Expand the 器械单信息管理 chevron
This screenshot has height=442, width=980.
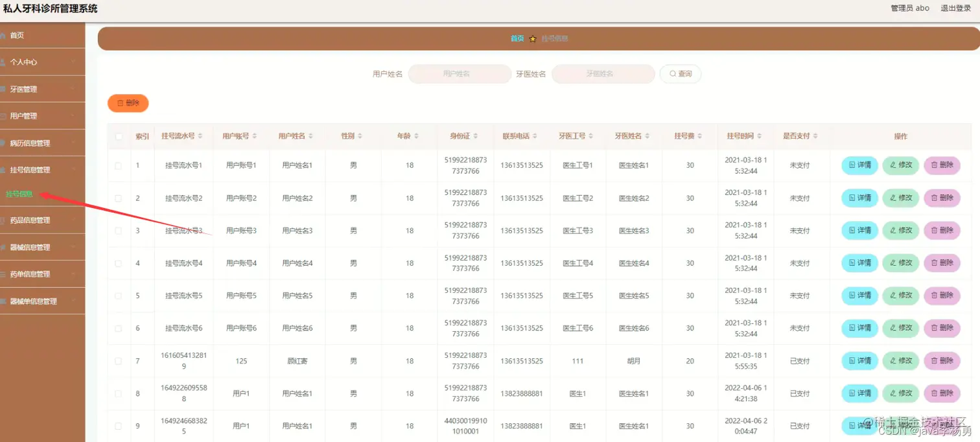(74, 301)
